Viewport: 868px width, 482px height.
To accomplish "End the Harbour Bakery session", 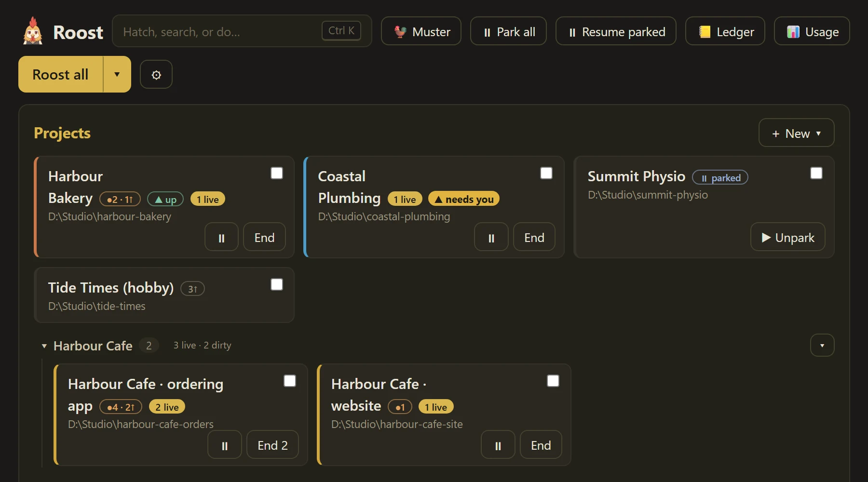I will (x=264, y=237).
